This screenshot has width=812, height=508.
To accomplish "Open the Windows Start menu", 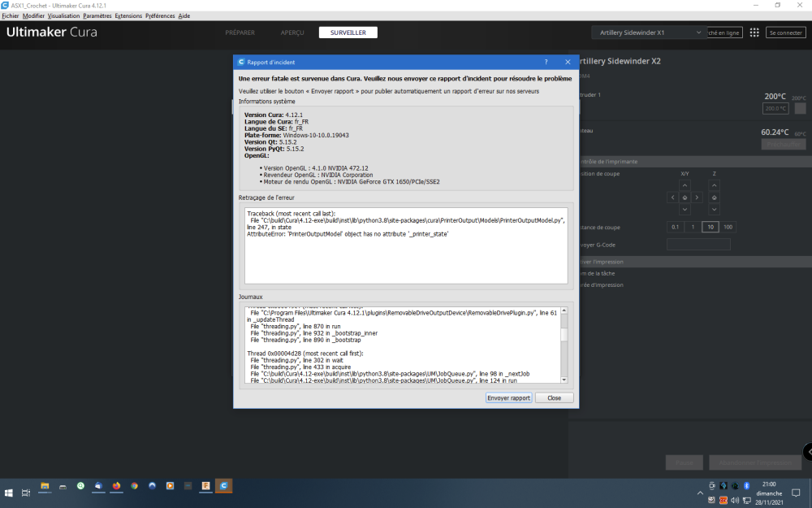I will tap(9, 493).
